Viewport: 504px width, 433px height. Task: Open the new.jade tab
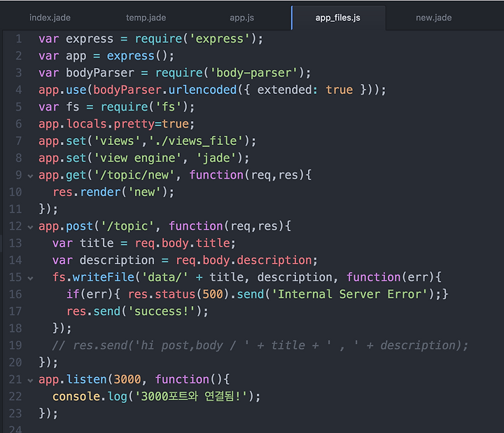pyautogui.click(x=433, y=18)
